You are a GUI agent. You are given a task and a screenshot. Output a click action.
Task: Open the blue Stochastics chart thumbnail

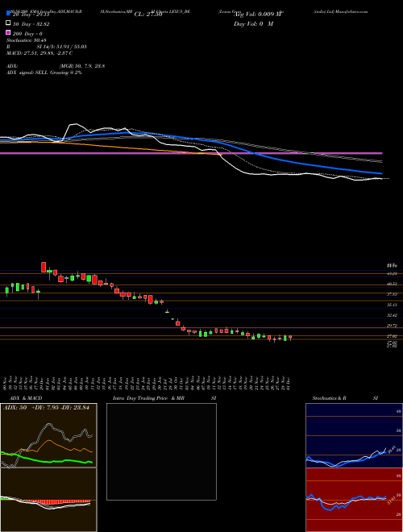pyautogui.click(x=354, y=435)
